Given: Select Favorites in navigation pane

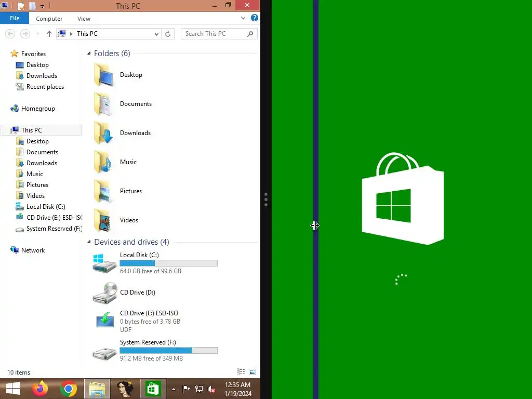Looking at the screenshot, I should tap(33, 54).
